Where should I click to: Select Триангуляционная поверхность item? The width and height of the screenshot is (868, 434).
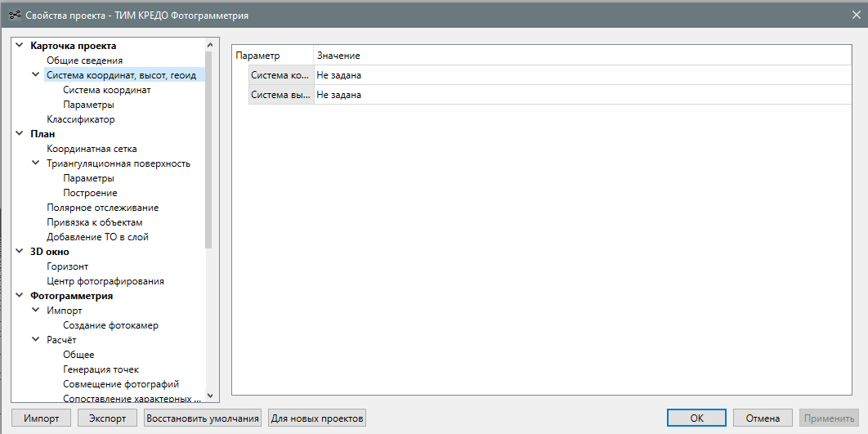(119, 163)
